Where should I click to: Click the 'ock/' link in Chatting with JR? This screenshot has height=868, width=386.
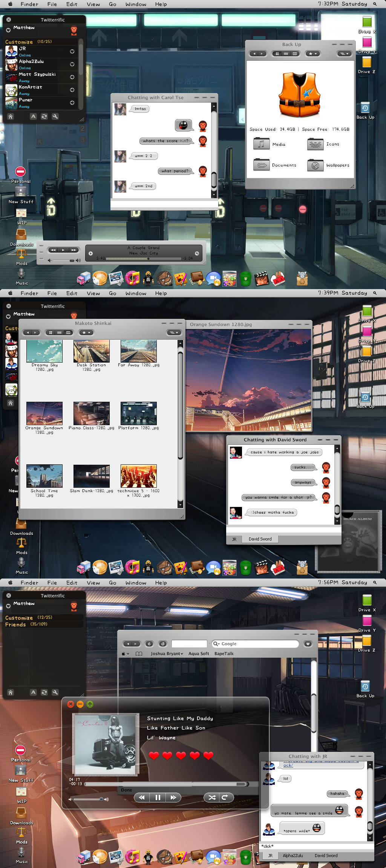coord(288,765)
